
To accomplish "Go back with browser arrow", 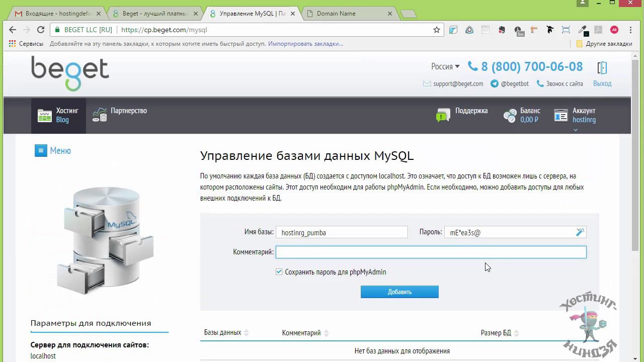I will (13, 30).
